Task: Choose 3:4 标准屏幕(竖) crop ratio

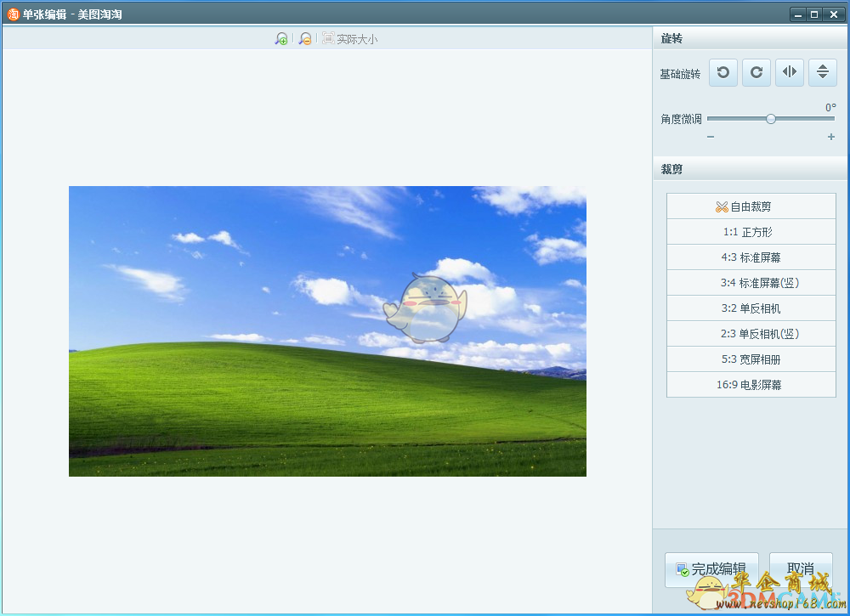Action: point(751,283)
